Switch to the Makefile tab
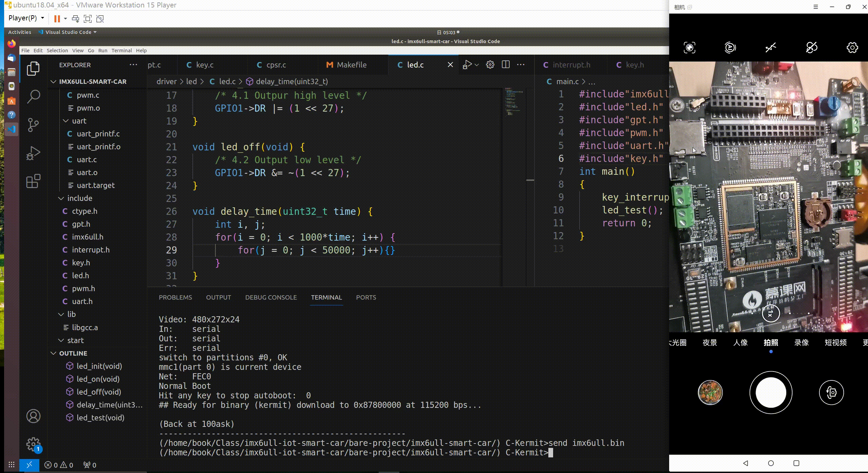Image resolution: width=868 pixels, height=473 pixels. point(347,64)
